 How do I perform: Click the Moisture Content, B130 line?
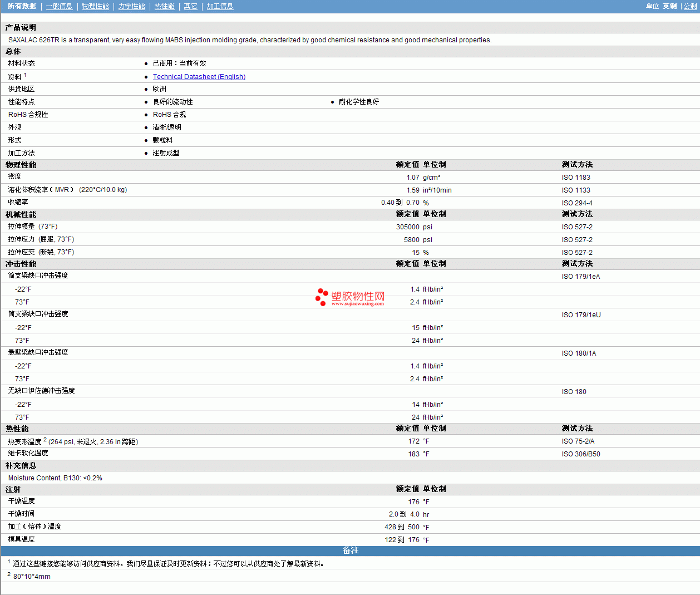(55, 478)
